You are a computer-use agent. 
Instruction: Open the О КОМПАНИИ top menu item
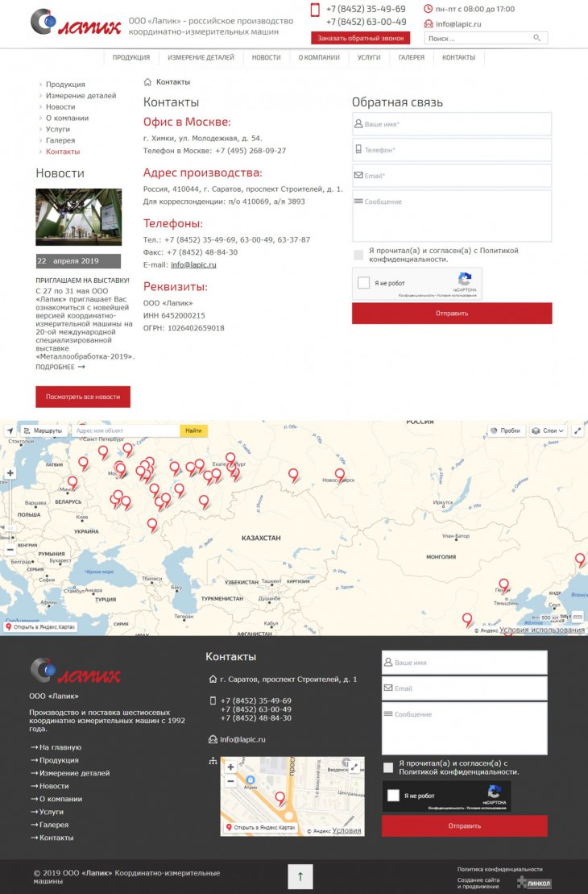pyautogui.click(x=319, y=58)
